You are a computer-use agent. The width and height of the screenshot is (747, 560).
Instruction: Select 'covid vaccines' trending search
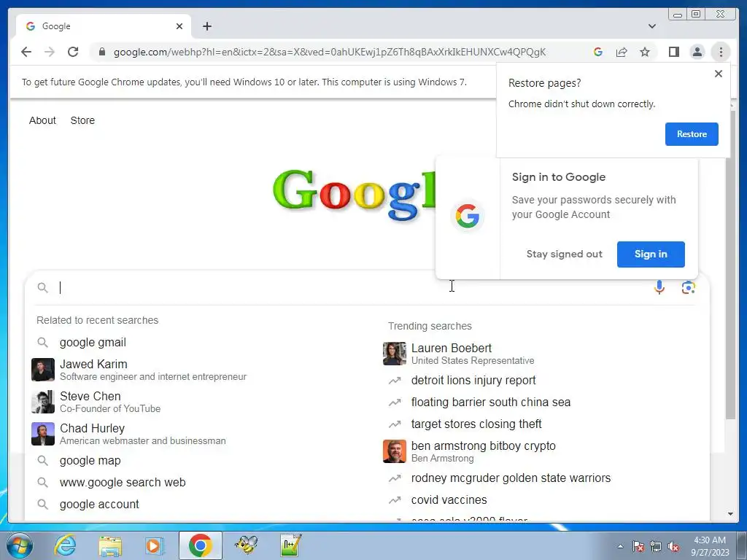[449, 500]
